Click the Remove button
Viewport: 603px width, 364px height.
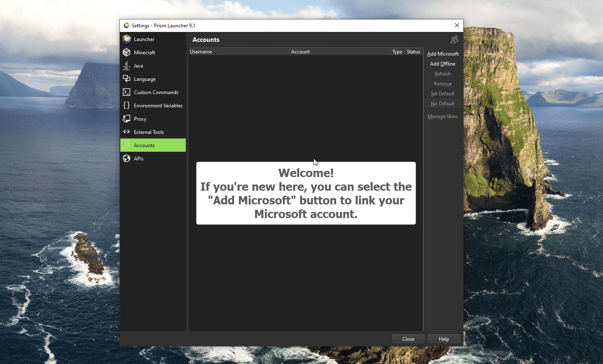[x=443, y=83]
